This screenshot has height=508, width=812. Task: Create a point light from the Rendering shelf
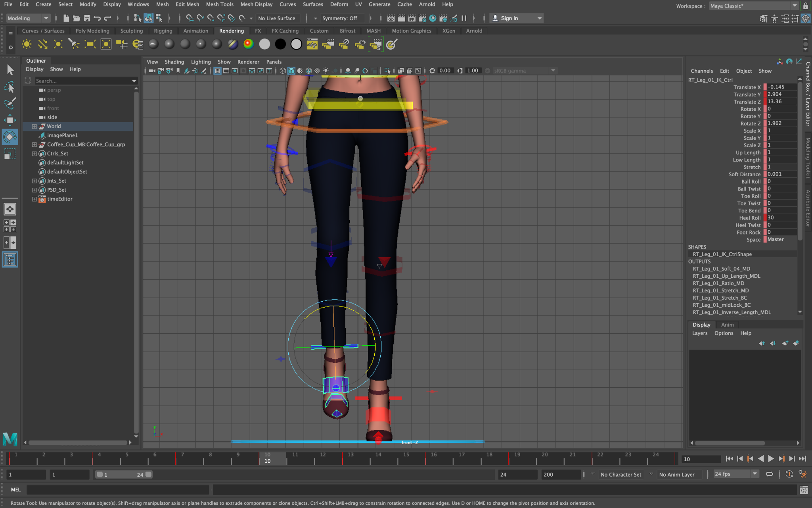(58, 44)
